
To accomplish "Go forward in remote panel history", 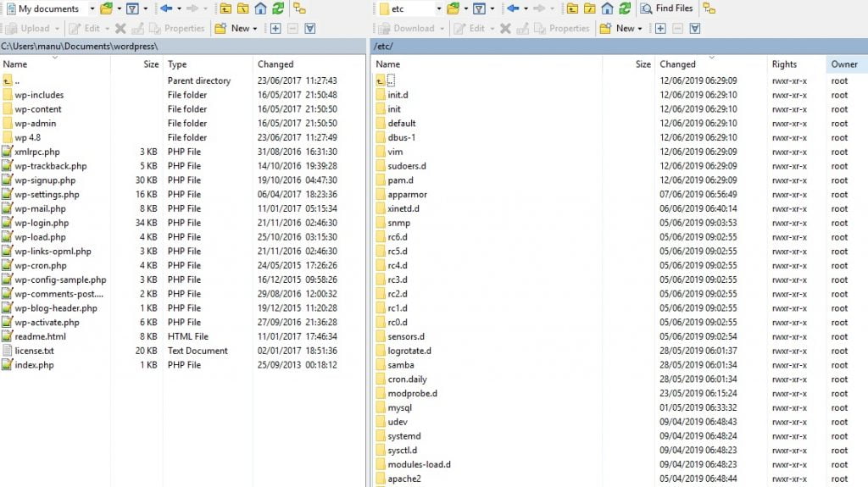I will click(x=538, y=8).
